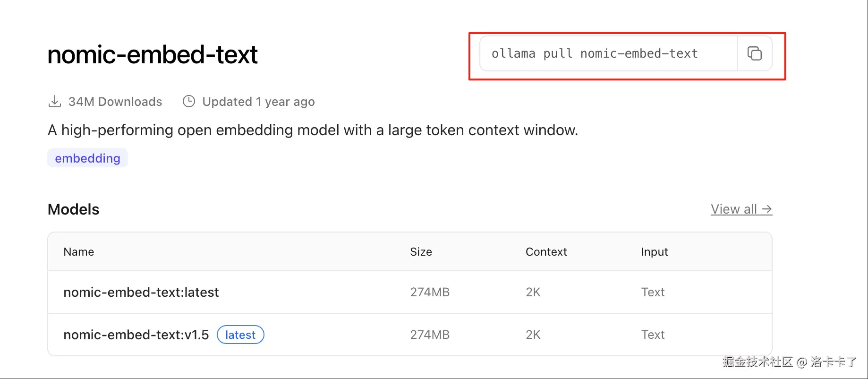
Task: Click the Models section heading
Action: [74, 209]
